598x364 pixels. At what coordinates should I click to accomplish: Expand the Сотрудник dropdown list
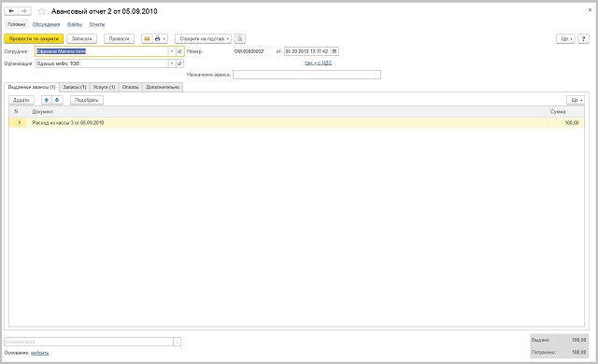[x=172, y=51]
